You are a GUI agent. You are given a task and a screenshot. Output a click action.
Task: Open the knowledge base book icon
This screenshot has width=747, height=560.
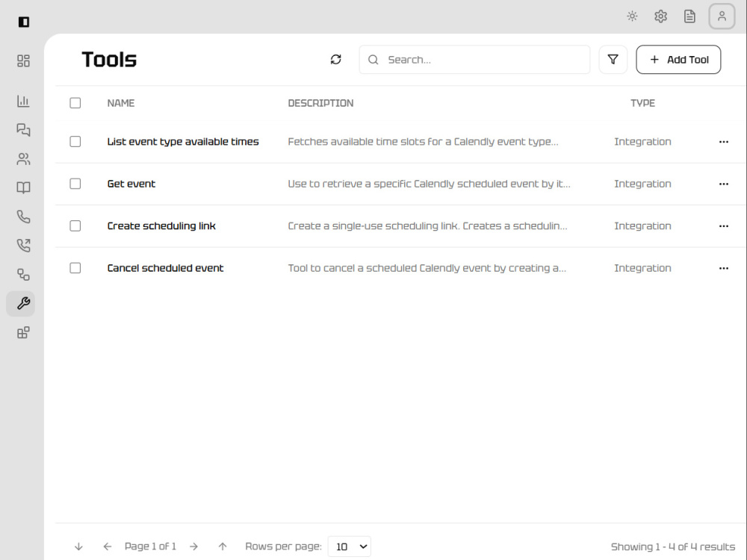[x=23, y=187]
